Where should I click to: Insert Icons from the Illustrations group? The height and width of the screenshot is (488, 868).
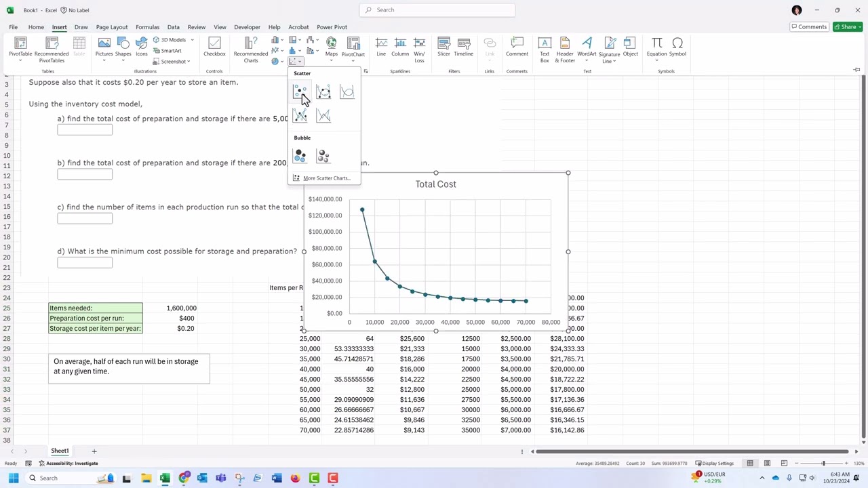pos(141,49)
